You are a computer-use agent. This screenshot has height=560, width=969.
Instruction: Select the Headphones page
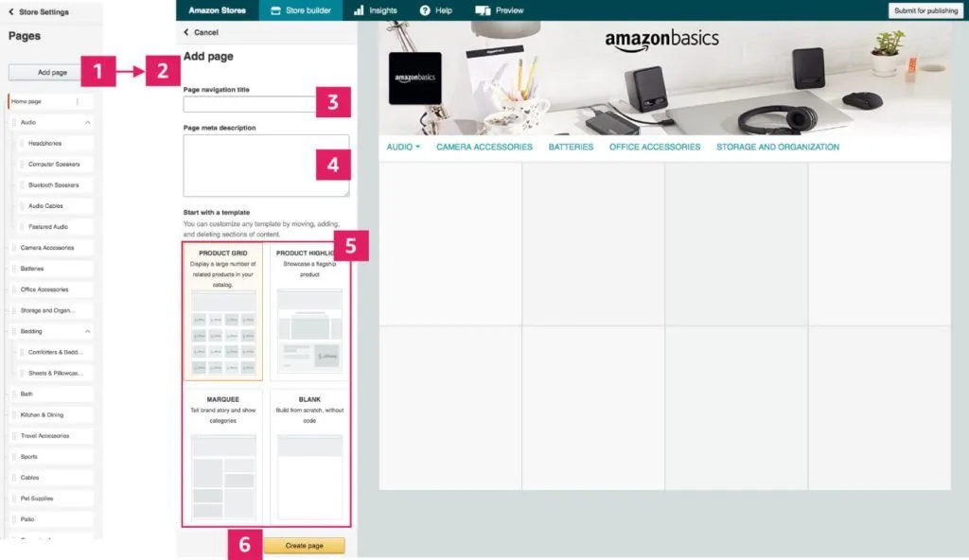click(x=56, y=144)
